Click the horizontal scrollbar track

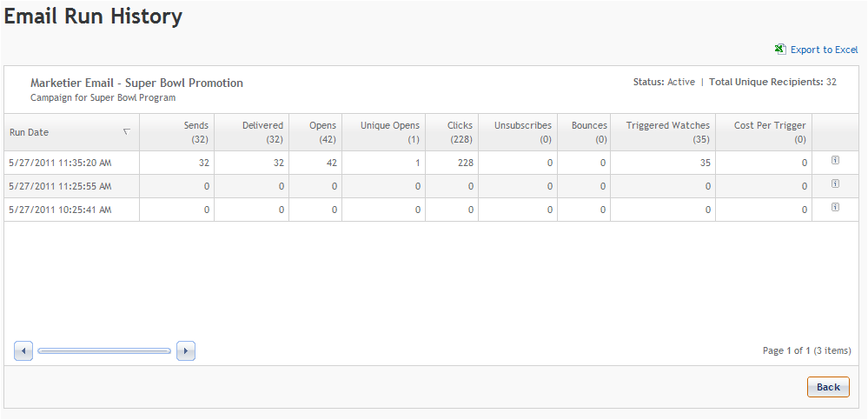pyautogui.click(x=104, y=350)
